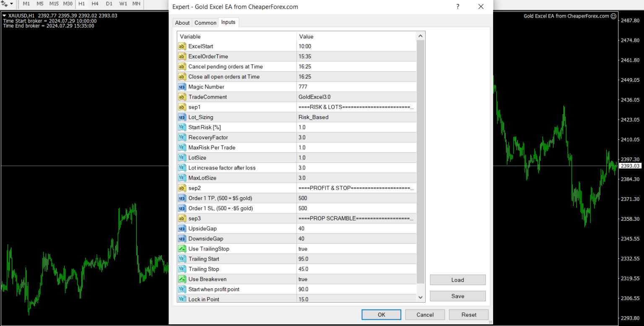Click the '123' icon beside Magic Number

click(x=182, y=87)
